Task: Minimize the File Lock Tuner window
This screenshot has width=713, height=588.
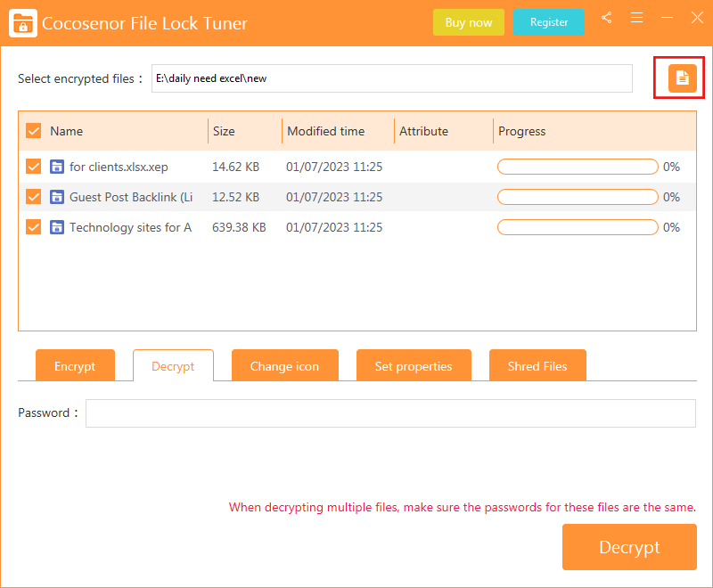Action: [667, 18]
